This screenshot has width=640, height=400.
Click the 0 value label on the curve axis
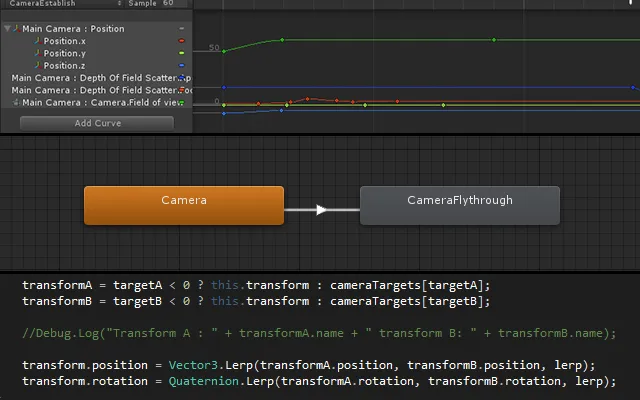coord(217,101)
